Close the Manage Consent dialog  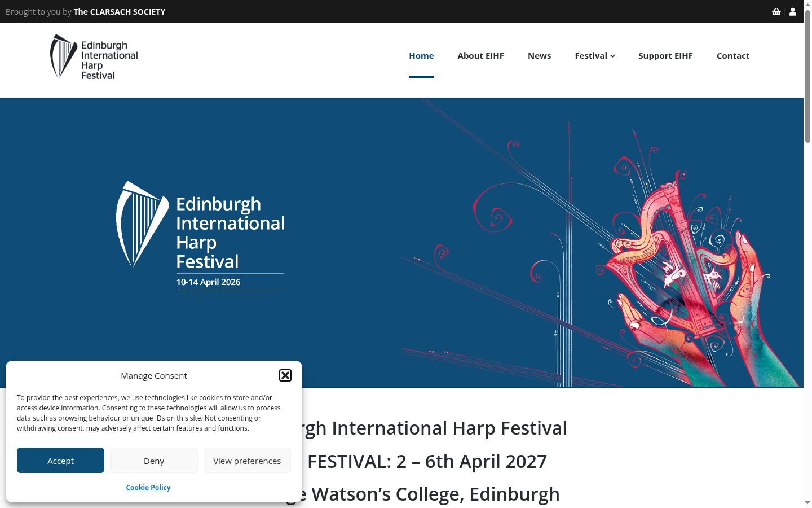pyautogui.click(x=285, y=375)
